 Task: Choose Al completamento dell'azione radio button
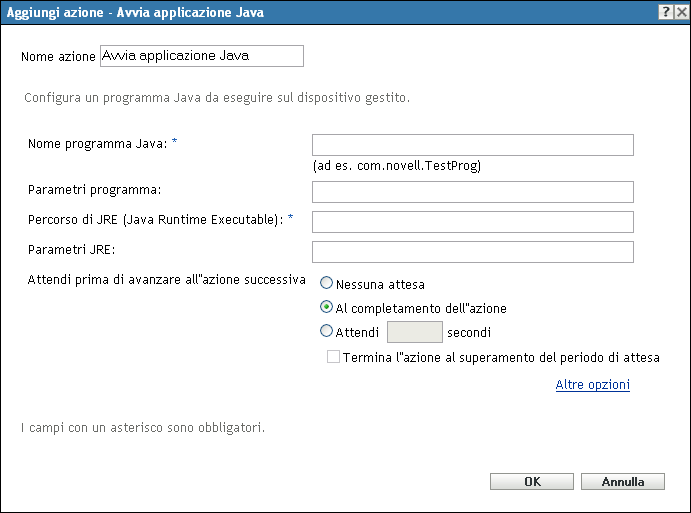coord(327,308)
